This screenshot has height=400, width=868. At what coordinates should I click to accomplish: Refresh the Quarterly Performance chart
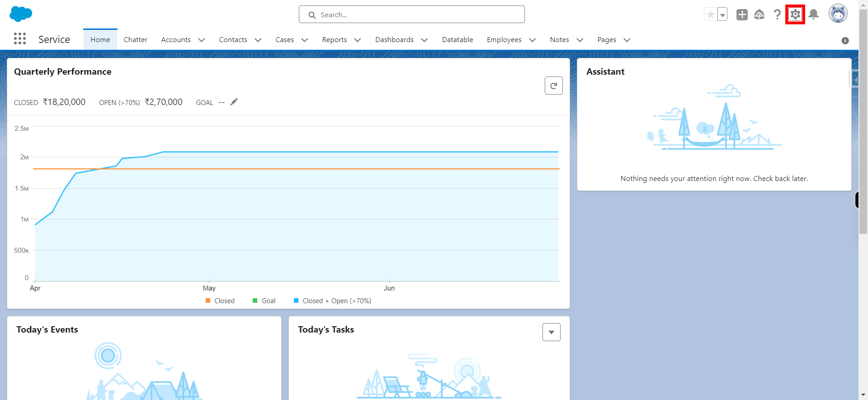coord(553,86)
